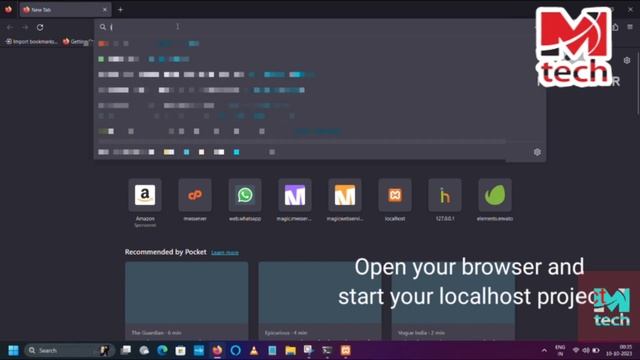Viewport: 640px width, 360px height.
Task: Open Task View from taskbar
Action: click(x=126, y=350)
